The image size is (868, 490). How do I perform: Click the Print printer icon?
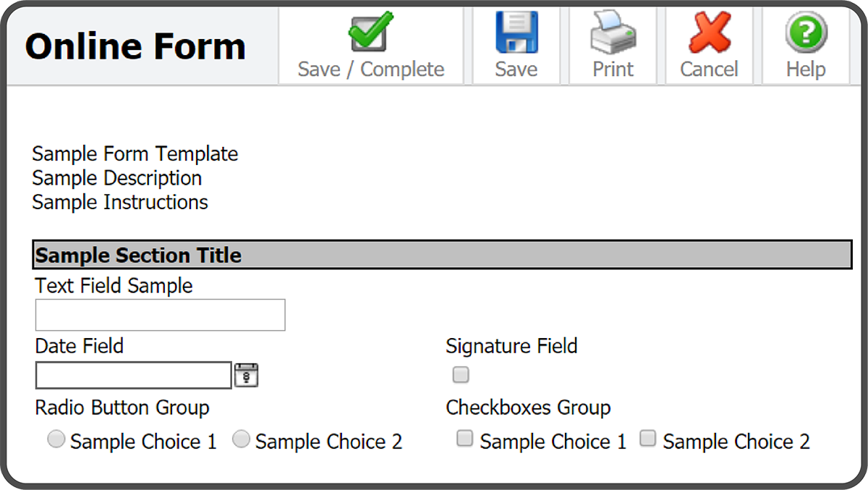pos(612,31)
